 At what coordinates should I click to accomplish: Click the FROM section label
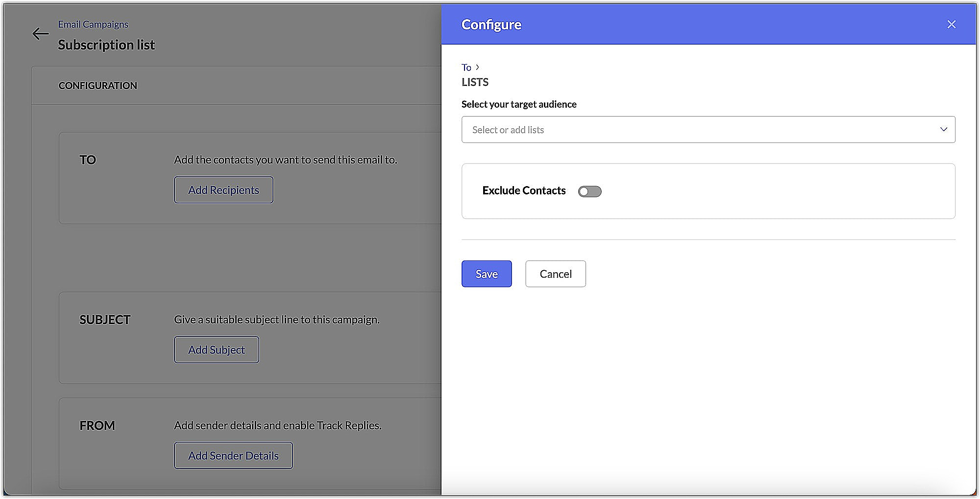[97, 426]
